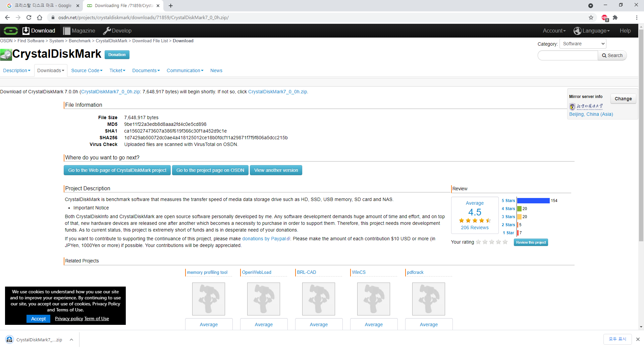This screenshot has width=644, height=349.
Task: Expand the Account dropdown
Action: (554, 31)
